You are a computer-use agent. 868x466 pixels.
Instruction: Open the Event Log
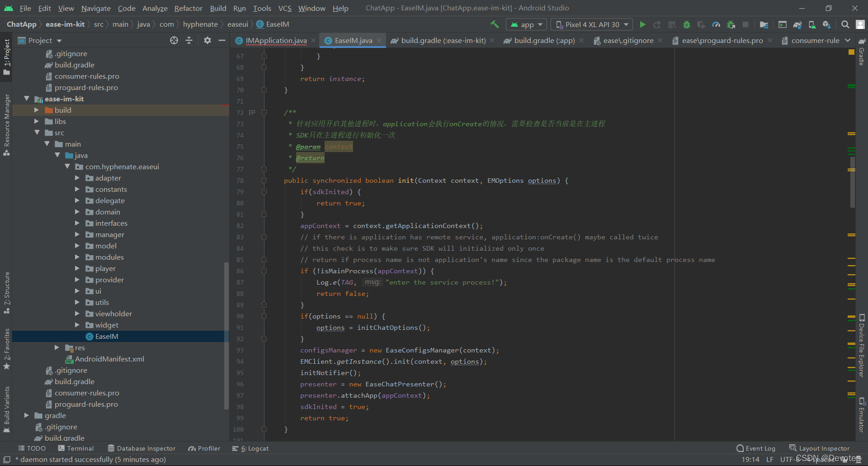tap(756, 448)
